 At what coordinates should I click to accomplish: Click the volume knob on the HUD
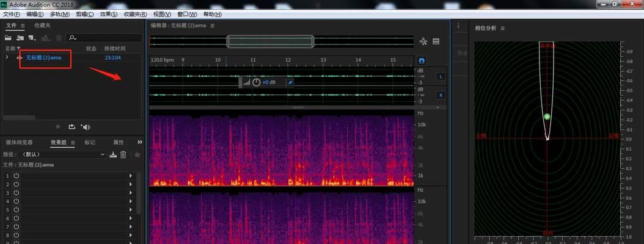(256, 82)
